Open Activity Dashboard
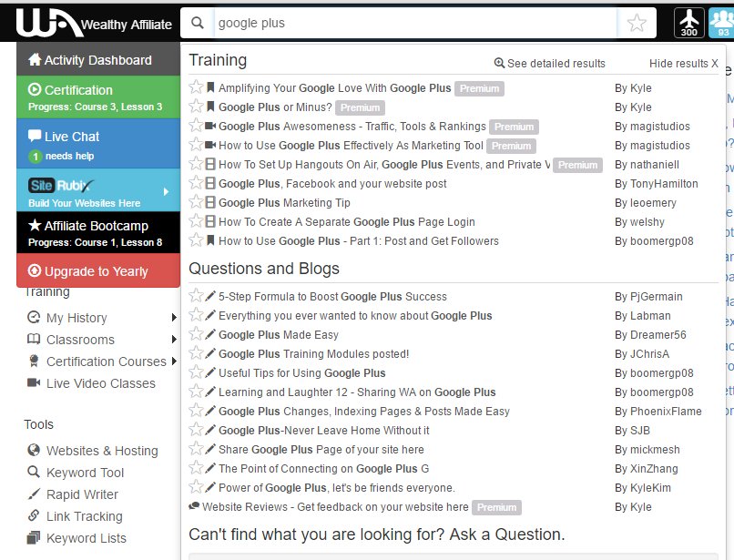 click(98, 59)
